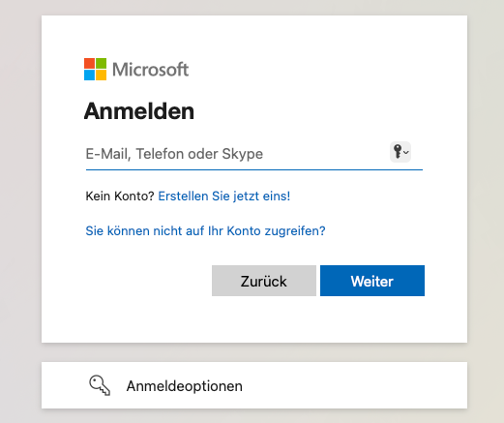Image resolution: width=504 pixels, height=423 pixels.
Task: Follow Sie können nicht auf Ihr Konto zugreifen?
Action: point(205,231)
